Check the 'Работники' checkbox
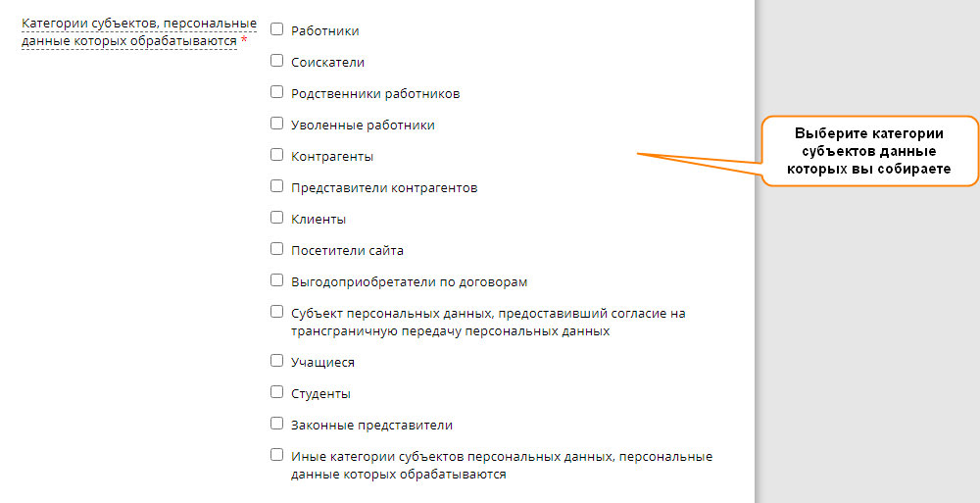Screen dimensions: 980x503 276,30
